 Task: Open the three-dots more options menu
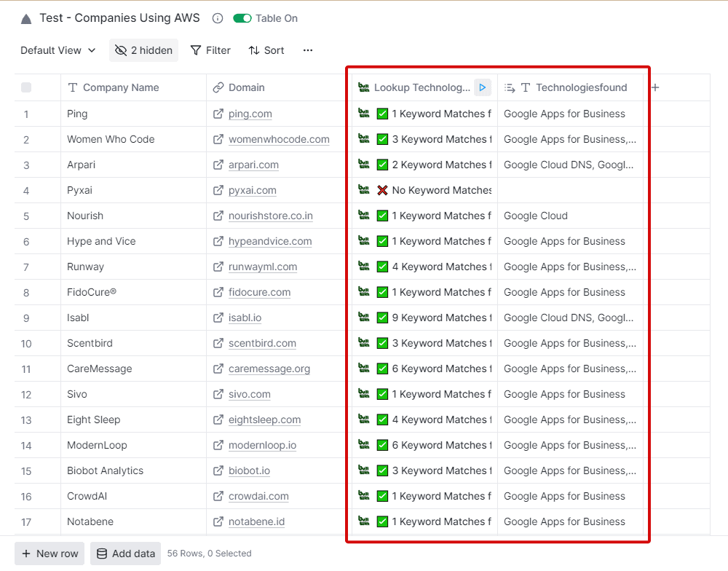click(x=308, y=50)
